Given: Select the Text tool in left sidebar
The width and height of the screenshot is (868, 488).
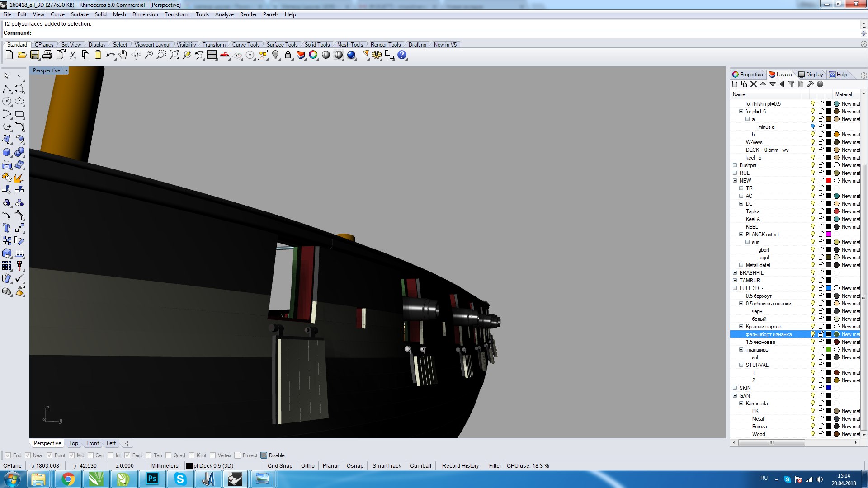Looking at the screenshot, I should pos(7,228).
